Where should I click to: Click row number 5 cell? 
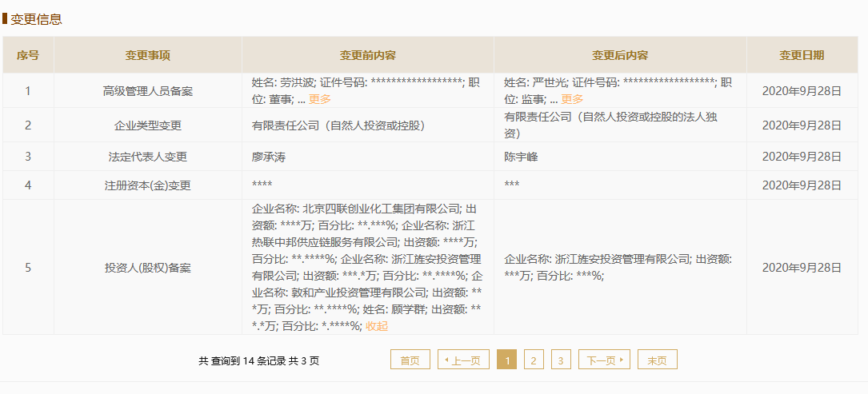28,268
